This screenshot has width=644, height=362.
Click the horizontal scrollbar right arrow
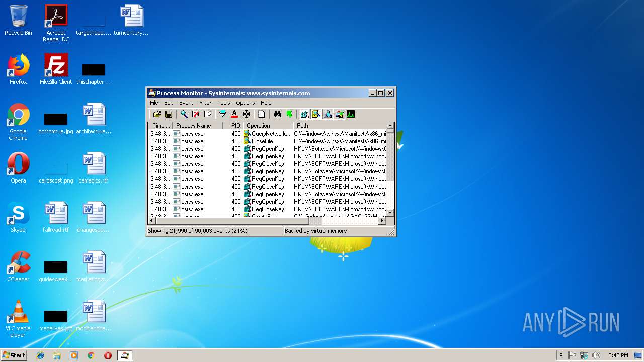(382, 220)
